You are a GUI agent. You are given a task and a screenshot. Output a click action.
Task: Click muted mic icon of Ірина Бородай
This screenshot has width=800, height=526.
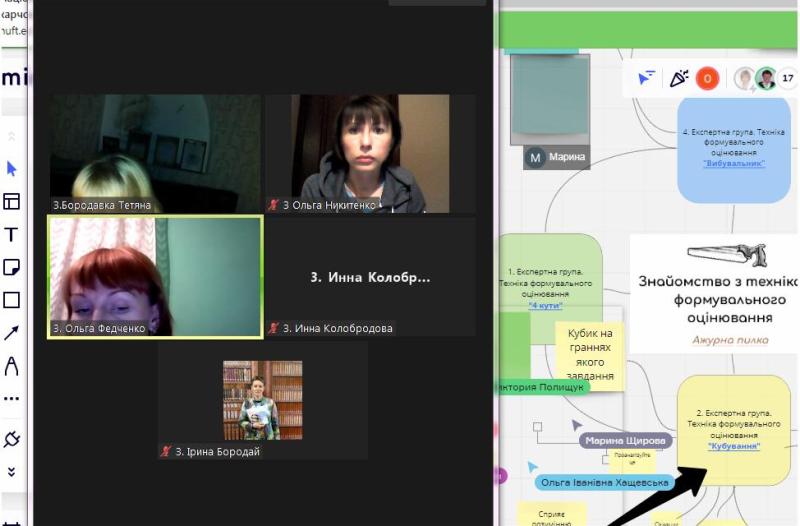165,452
